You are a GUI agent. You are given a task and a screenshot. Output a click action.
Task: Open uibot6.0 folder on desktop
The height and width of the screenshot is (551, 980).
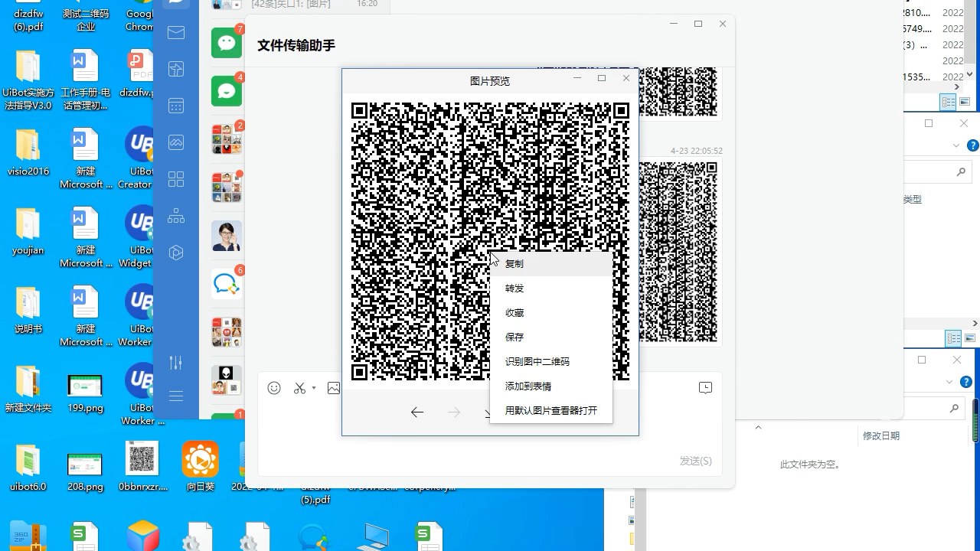28,468
